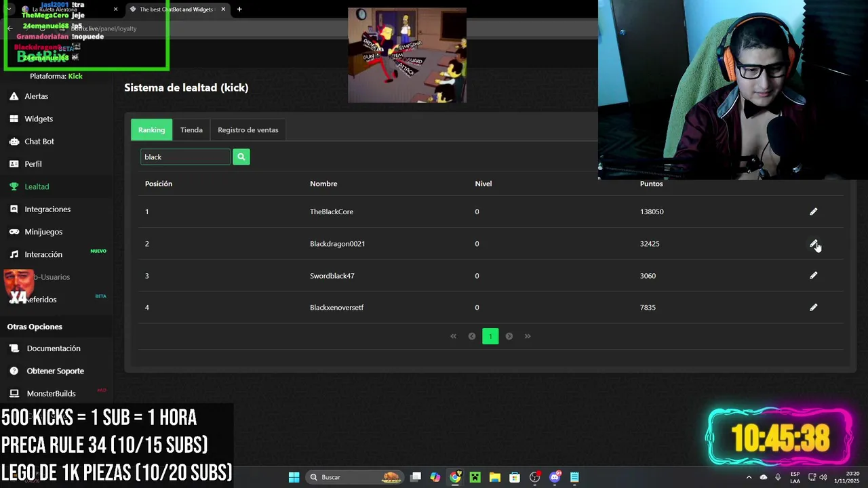Go to next page arrow

509,336
